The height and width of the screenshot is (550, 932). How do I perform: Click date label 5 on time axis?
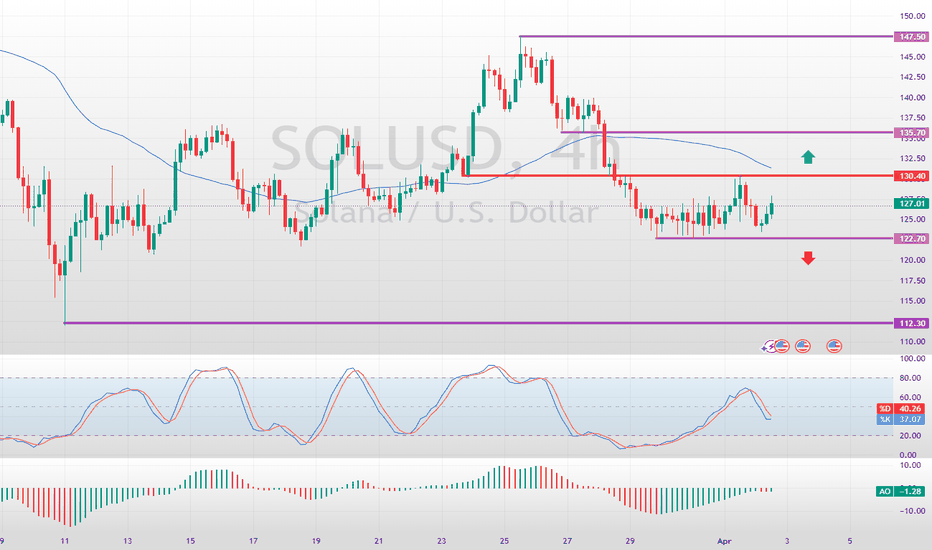849,540
